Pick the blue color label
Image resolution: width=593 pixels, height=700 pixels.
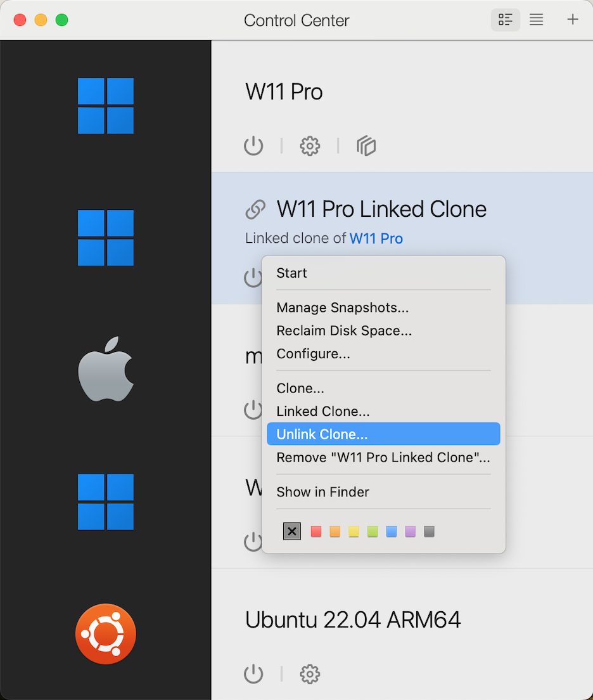(x=392, y=531)
